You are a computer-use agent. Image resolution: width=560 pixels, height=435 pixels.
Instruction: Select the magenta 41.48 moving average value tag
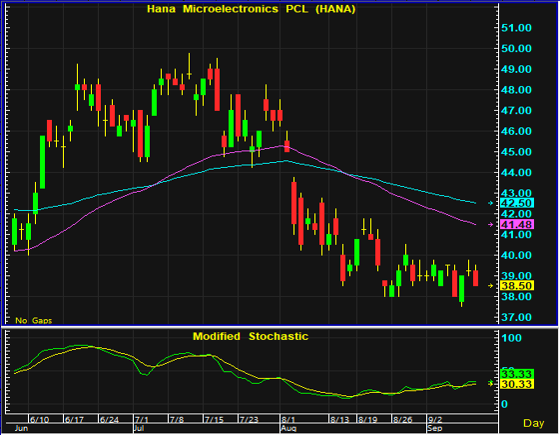pyautogui.click(x=517, y=225)
